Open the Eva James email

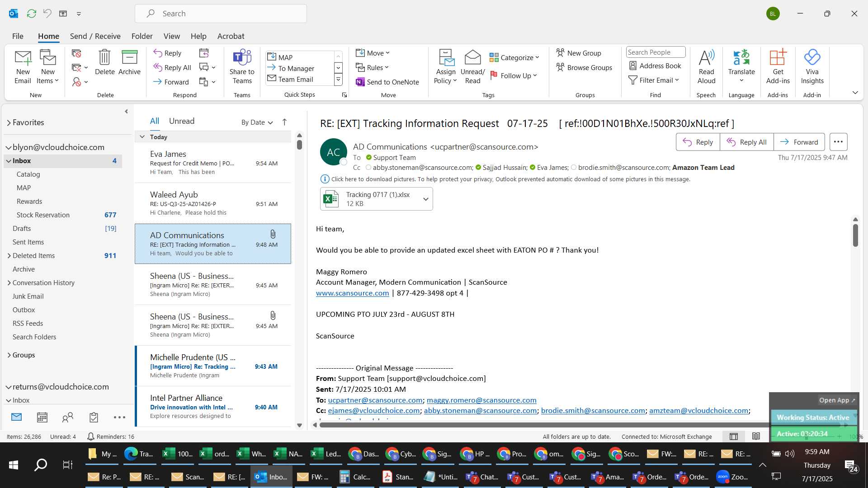click(213, 163)
